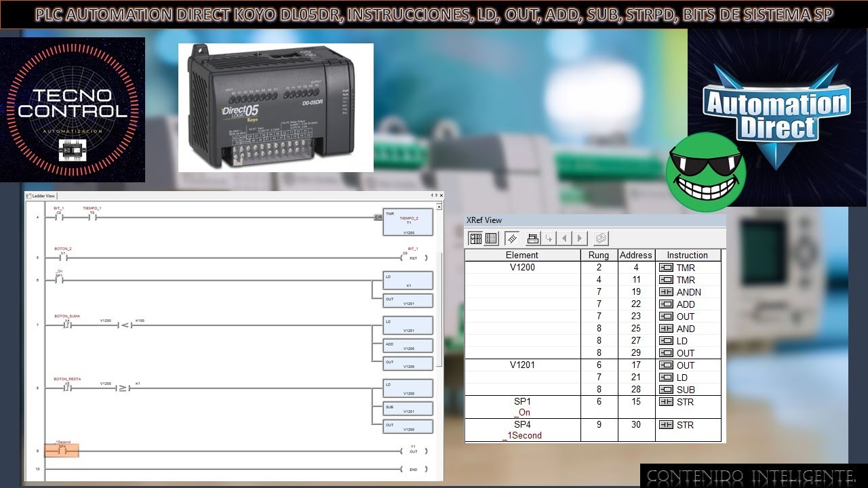Viewport: 868px width, 488px height.
Task: Sort by the Address column header
Action: (x=636, y=255)
